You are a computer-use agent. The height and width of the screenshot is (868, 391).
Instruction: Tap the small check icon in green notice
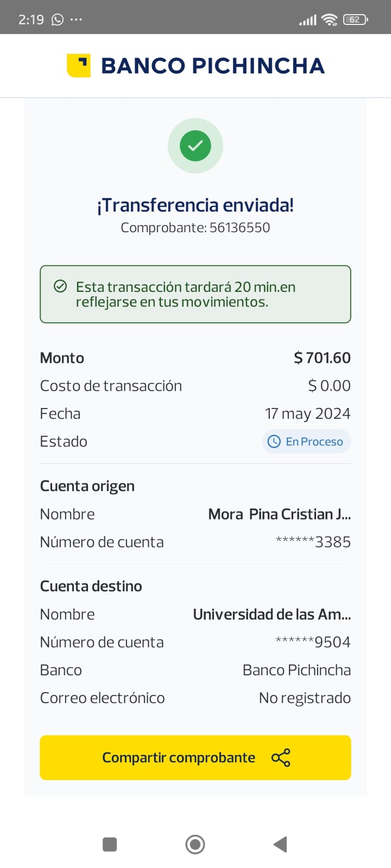[60, 286]
